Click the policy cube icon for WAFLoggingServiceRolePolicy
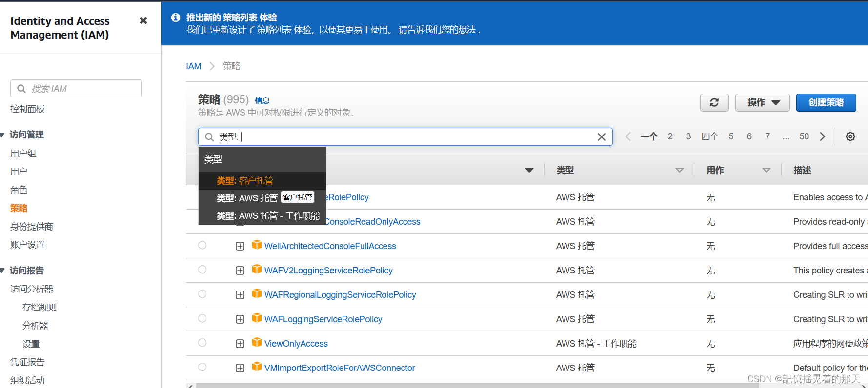This screenshot has height=388, width=868. 257,318
